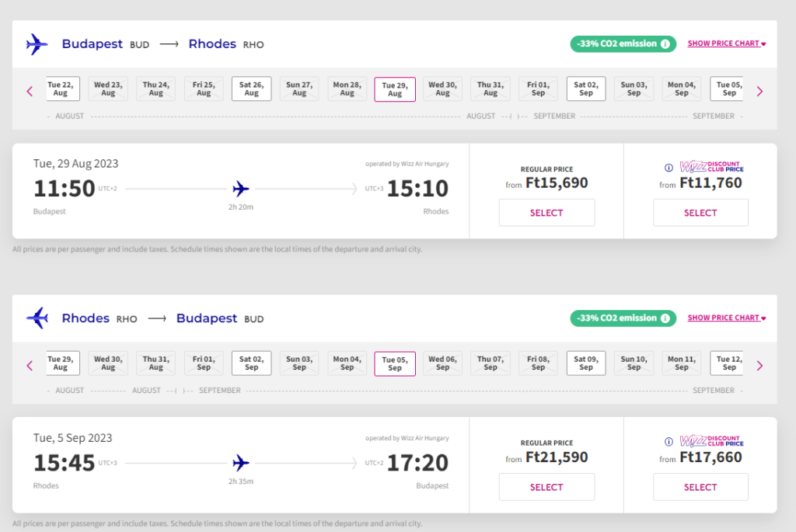Viewport: 796px width, 532px height.
Task: Select the Sat 26, Aug outbound date
Action: click(251, 89)
